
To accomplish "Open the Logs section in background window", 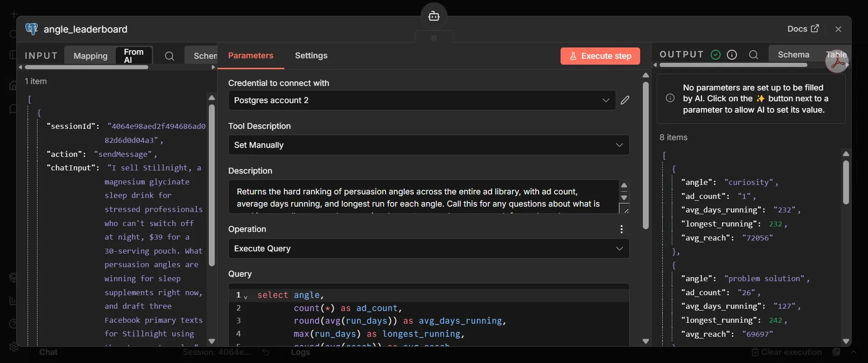I will click(x=301, y=352).
